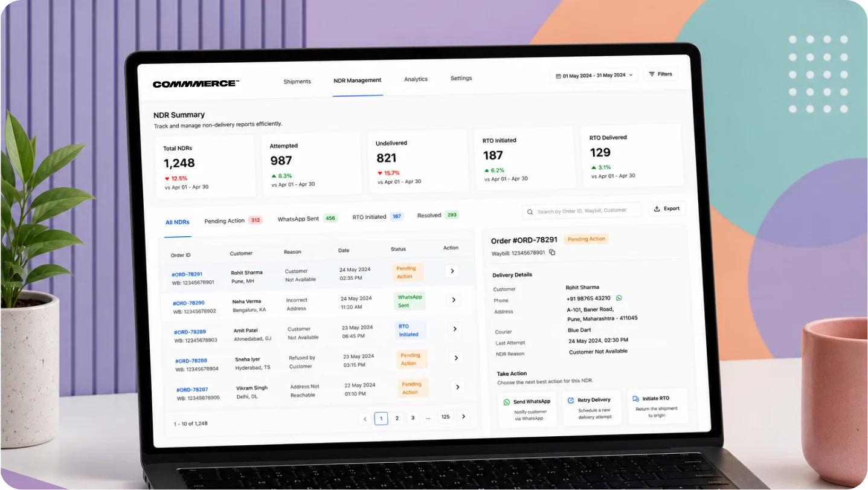This screenshot has width=868, height=490.
Task: Open order link #ORD-78291
Action: 187,274
